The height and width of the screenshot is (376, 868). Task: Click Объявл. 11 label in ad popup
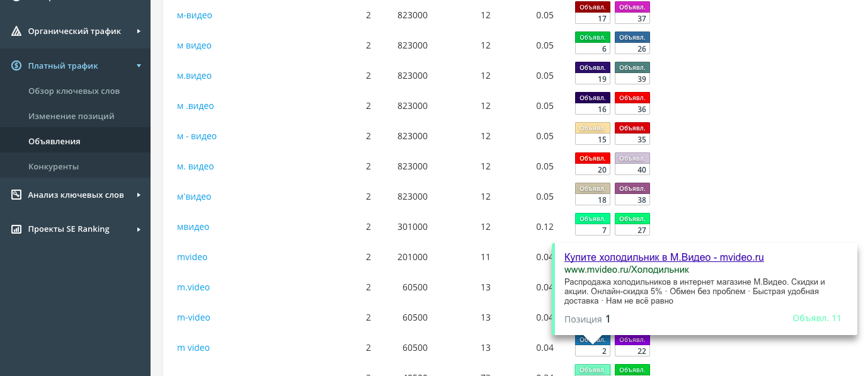817,318
